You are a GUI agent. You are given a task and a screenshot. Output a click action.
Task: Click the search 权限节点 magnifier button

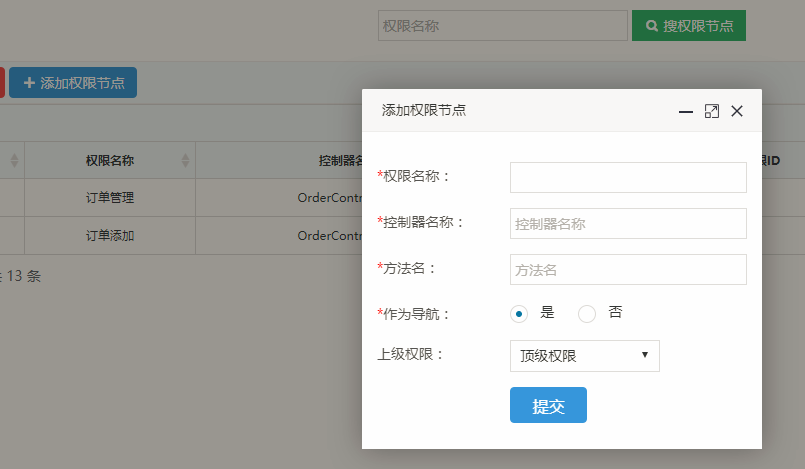(688, 26)
